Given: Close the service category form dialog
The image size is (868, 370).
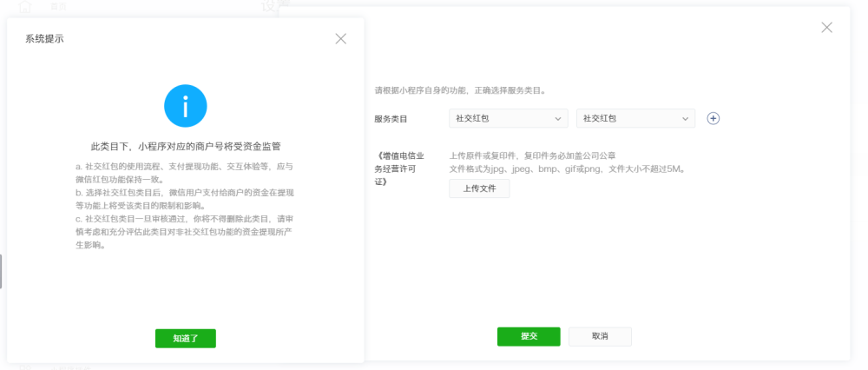Looking at the screenshot, I should [826, 28].
